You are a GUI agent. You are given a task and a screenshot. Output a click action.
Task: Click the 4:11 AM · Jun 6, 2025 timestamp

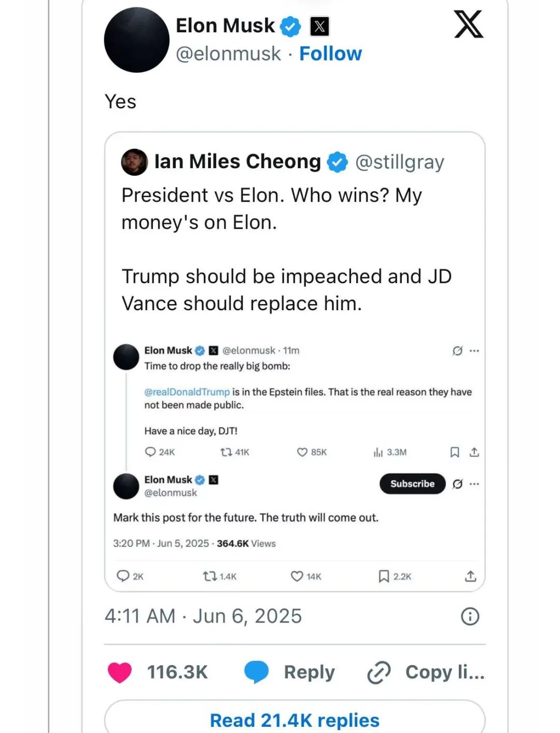pos(203,616)
